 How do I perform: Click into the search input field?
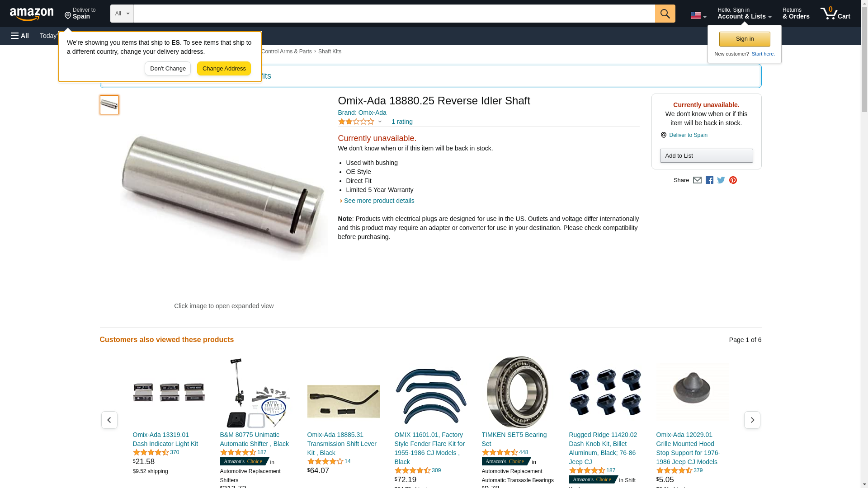[x=394, y=14]
